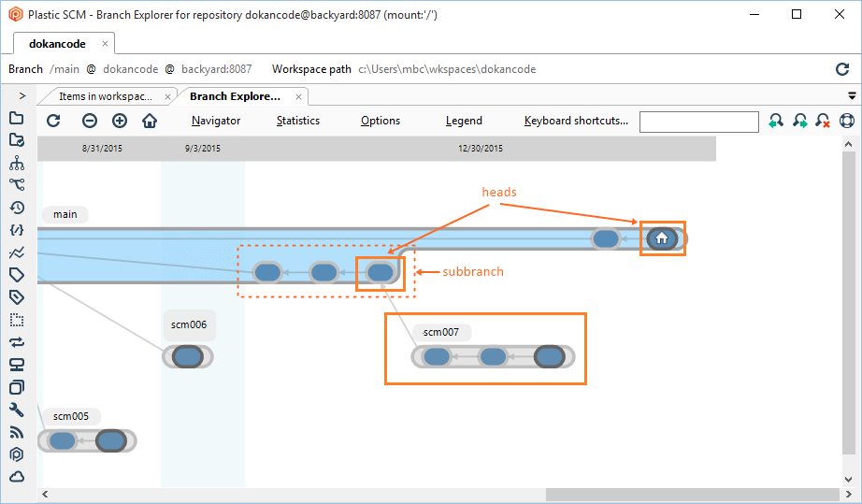Open the history clock icon in sidebar

click(16, 208)
